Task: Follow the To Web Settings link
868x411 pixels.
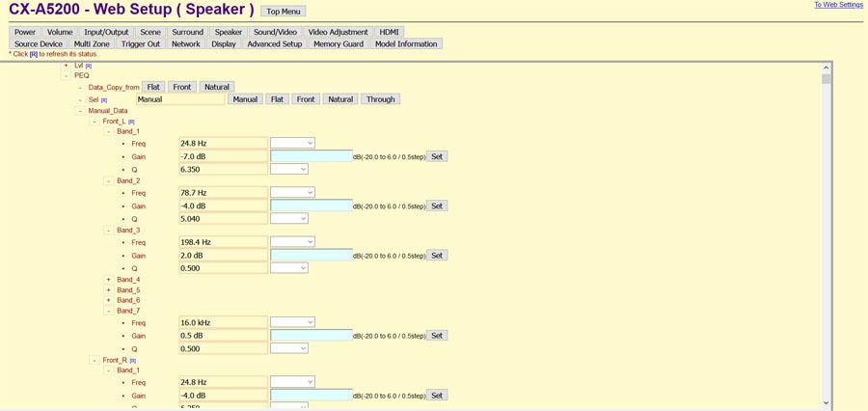Action: pos(838,5)
